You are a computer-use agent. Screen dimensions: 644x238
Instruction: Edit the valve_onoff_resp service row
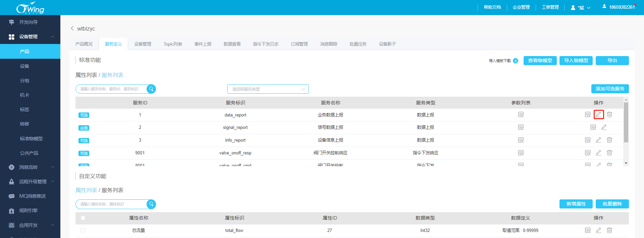pyautogui.click(x=599, y=153)
